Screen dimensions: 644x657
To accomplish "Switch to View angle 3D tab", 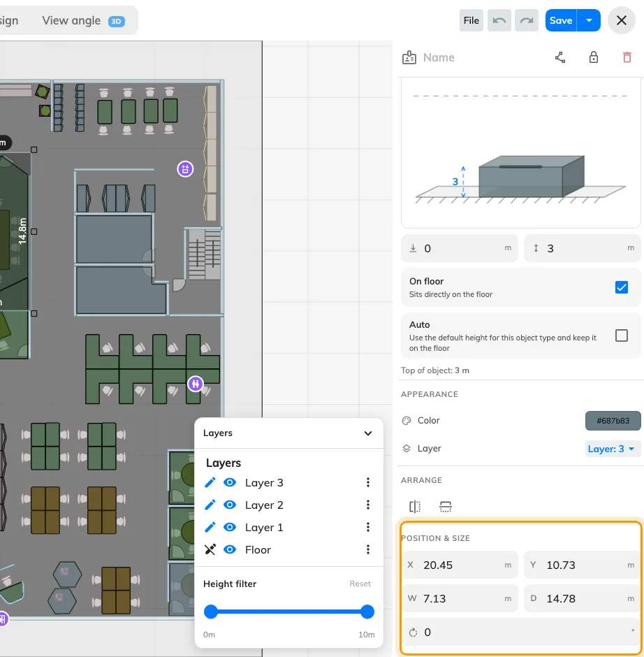I will click(x=83, y=21).
